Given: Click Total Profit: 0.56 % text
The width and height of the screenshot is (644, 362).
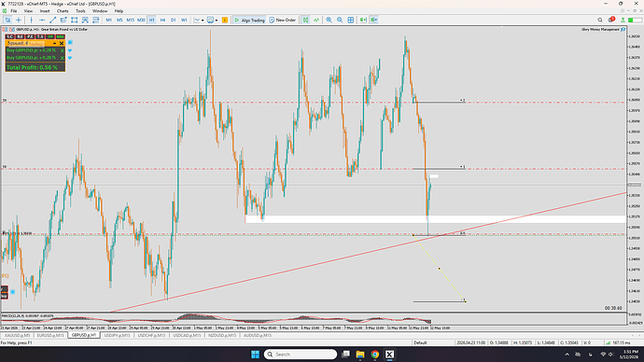Looking at the screenshot, I should pyautogui.click(x=32, y=67).
